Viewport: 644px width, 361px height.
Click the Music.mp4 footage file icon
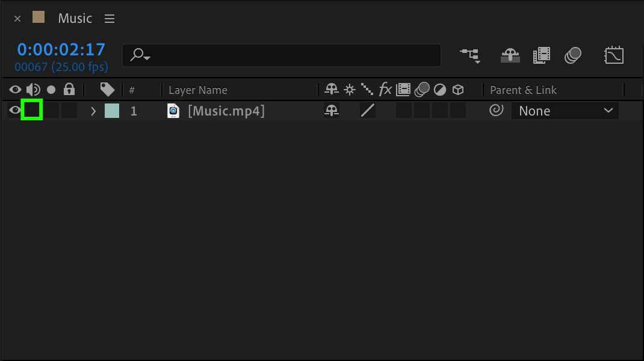tap(173, 111)
